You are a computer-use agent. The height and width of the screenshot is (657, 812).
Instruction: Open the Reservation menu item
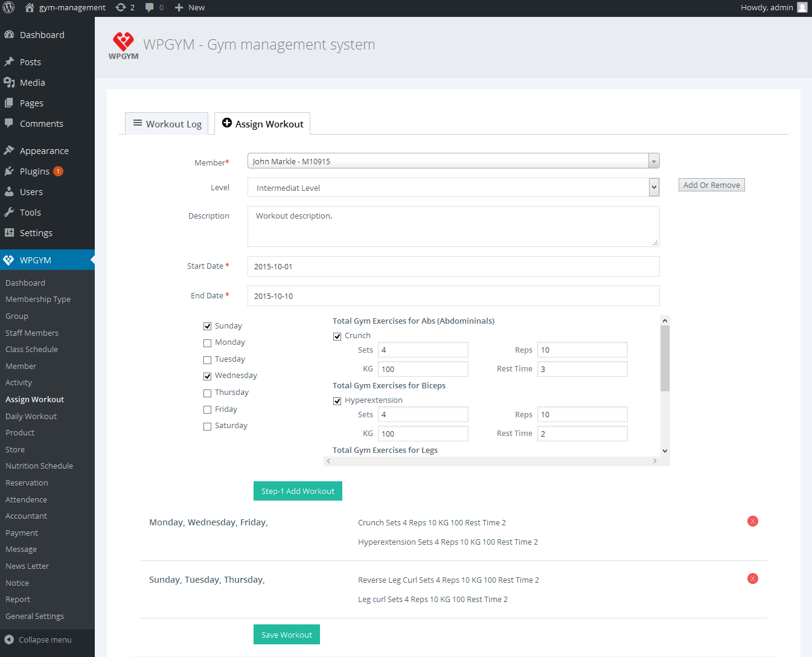click(27, 482)
